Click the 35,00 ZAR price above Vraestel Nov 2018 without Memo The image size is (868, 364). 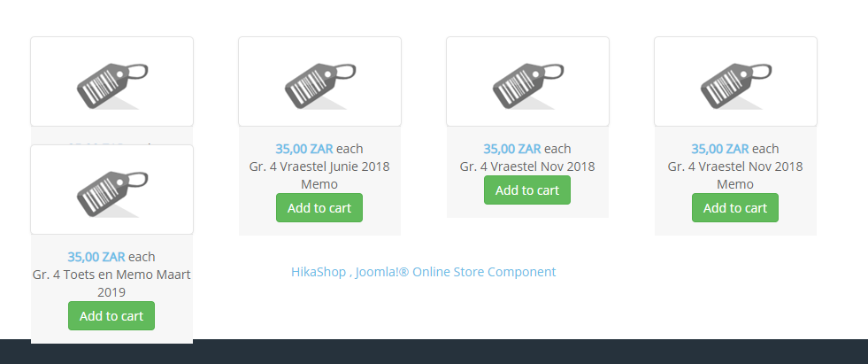(512, 149)
